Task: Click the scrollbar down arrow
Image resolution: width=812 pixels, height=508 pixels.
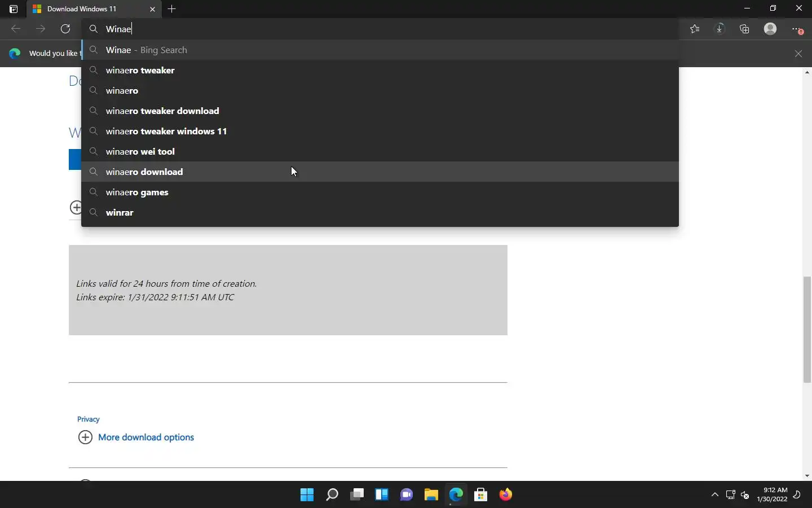Action: [x=807, y=476]
